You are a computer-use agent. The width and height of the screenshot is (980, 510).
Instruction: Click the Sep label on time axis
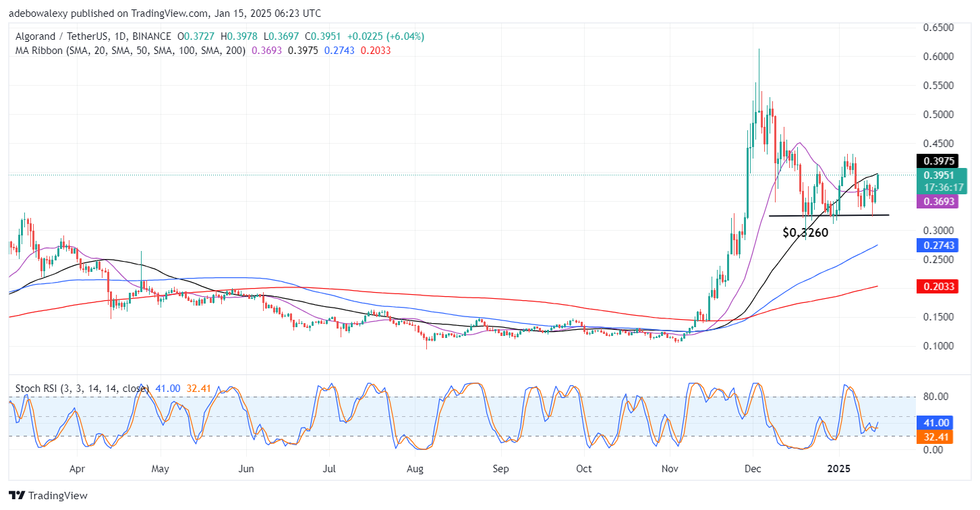(x=500, y=468)
